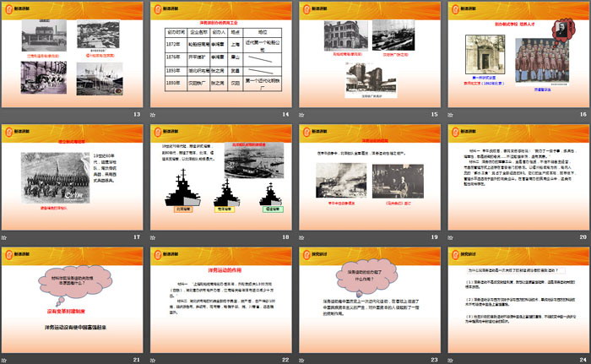Image resolution: width=591 pixels, height=364 pixels.
Task: Click the animation star icon under slide 23
Action: (x=301, y=361)
